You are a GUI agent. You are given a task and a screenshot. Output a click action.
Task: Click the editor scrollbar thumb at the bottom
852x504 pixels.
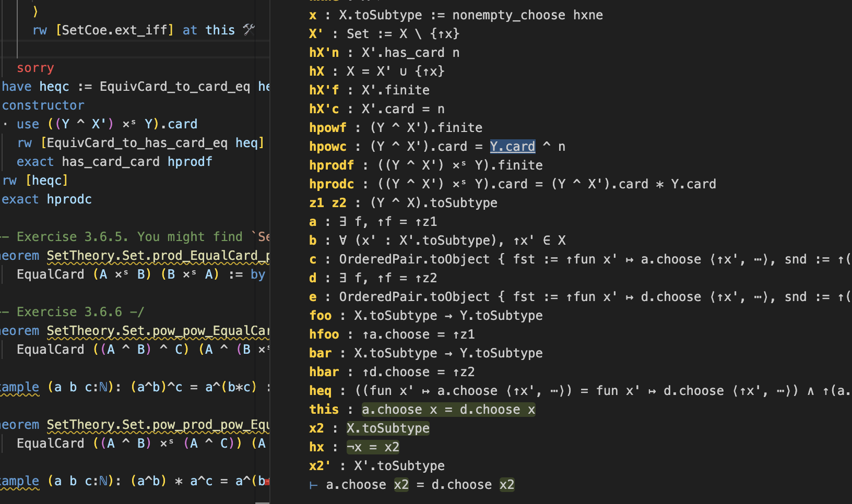coord(262,502)
